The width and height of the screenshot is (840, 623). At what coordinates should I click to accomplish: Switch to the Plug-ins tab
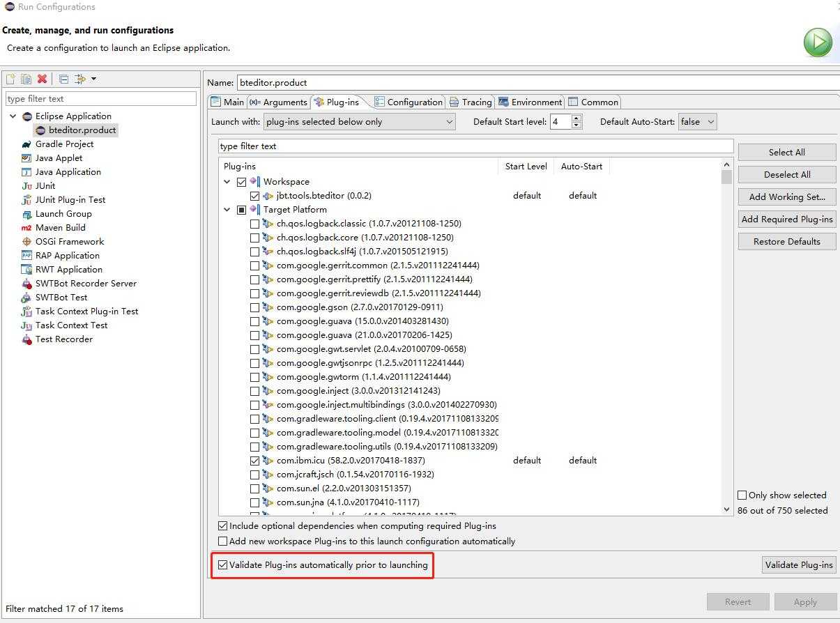pyautogui.click(x=337, y=102)
